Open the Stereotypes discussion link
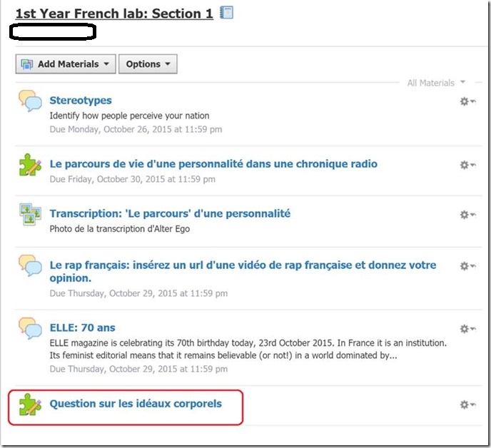 point(81,101)
